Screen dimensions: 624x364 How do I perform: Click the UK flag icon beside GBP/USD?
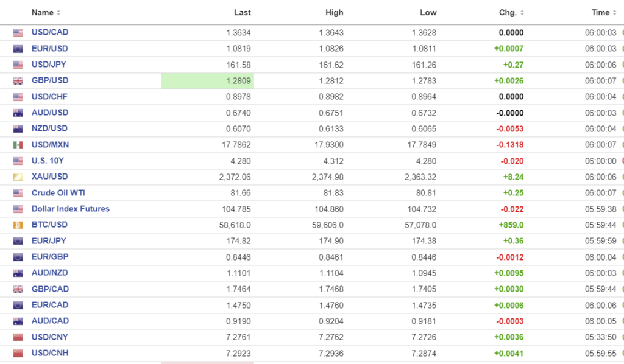click(x=18, y=81)
